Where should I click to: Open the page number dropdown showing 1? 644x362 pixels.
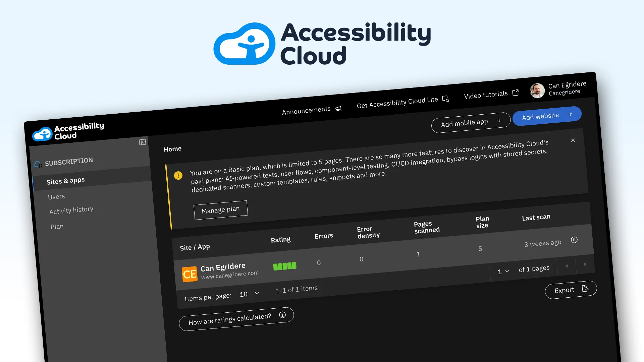pos(503,271)
